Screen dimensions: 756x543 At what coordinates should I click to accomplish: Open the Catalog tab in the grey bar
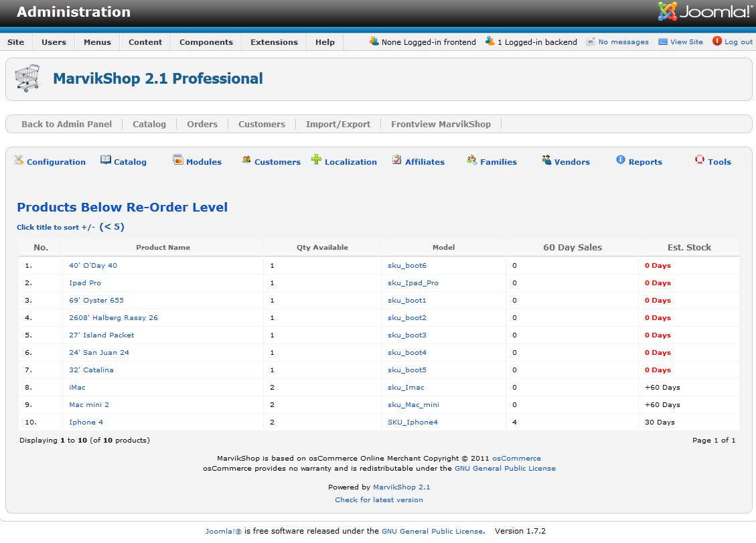click(149, 124)
